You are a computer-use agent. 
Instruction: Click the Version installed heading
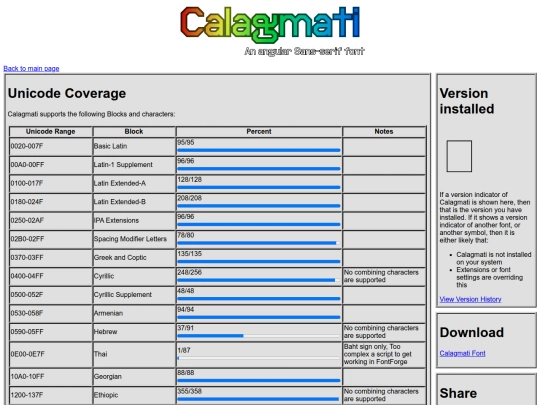click(467, 101)
